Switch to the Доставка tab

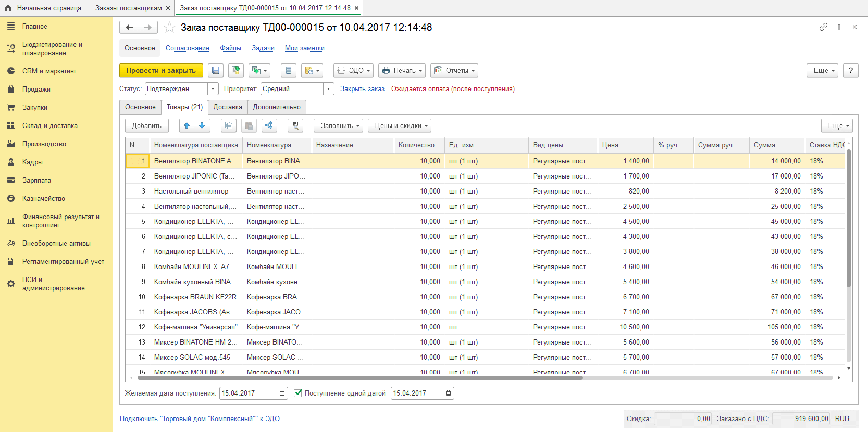[x=228, y=107]
